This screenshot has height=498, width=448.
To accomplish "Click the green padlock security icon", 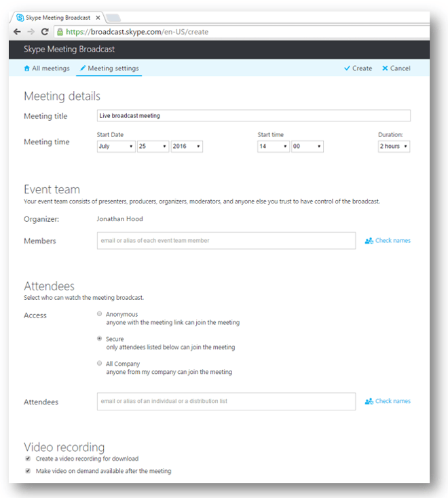I will point(60,32).
